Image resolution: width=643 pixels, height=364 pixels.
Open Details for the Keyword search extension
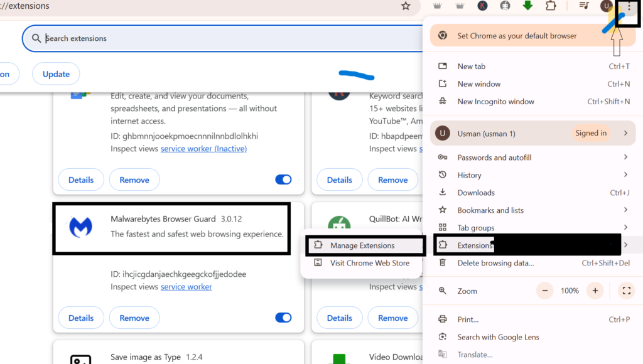[340, 179]
